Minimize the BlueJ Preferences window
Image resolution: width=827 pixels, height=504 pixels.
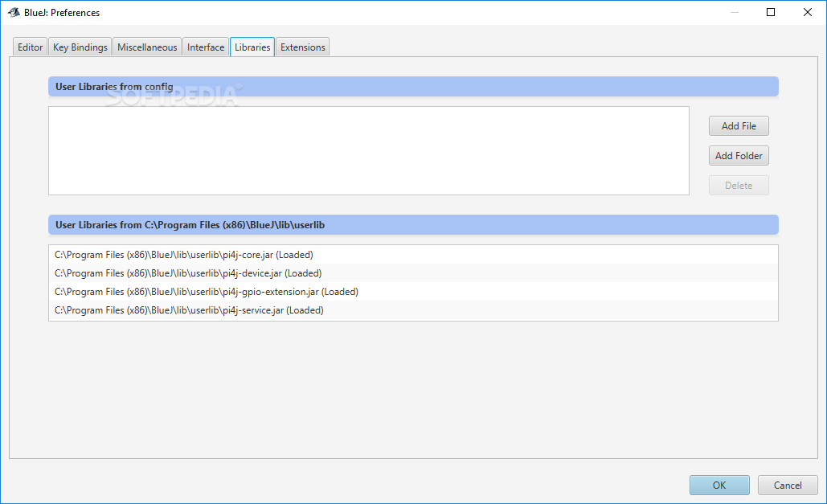coord(735,12)
